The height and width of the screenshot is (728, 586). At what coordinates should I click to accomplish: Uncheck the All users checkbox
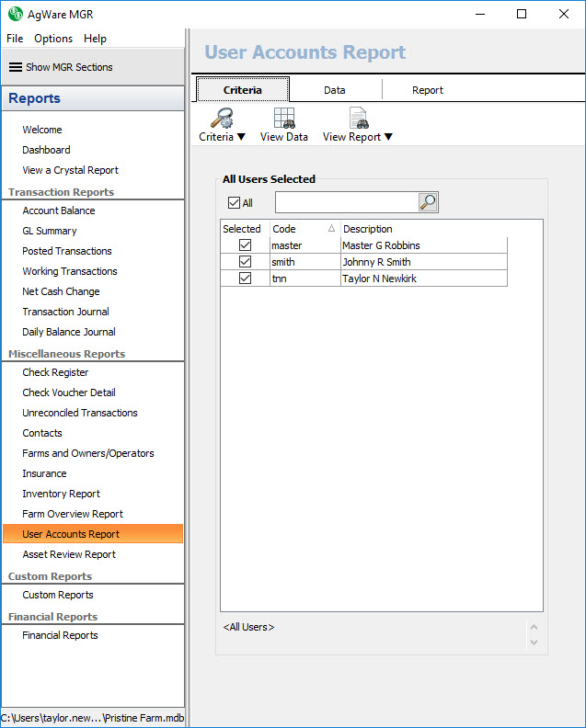click(x=234, y=202)
